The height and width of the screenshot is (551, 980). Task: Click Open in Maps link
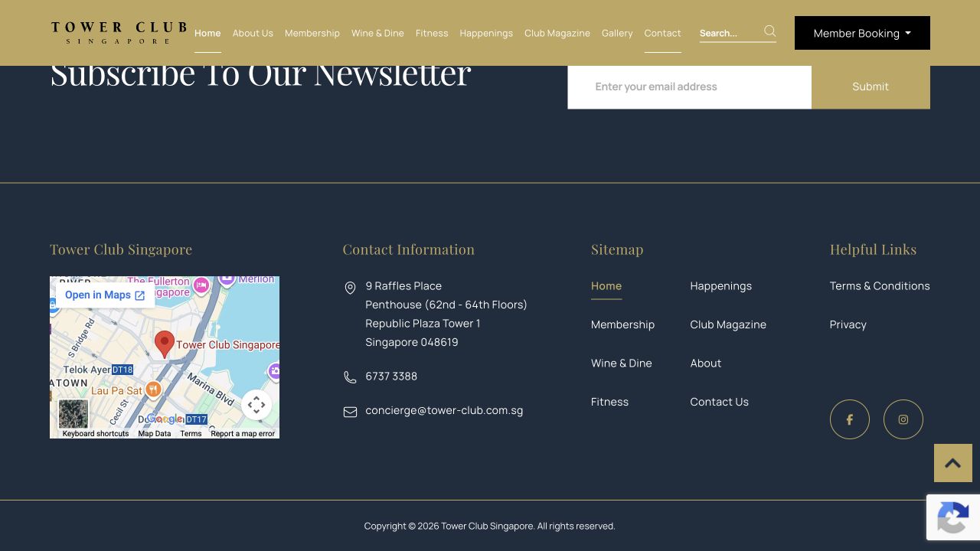click(x=105, y=295)
